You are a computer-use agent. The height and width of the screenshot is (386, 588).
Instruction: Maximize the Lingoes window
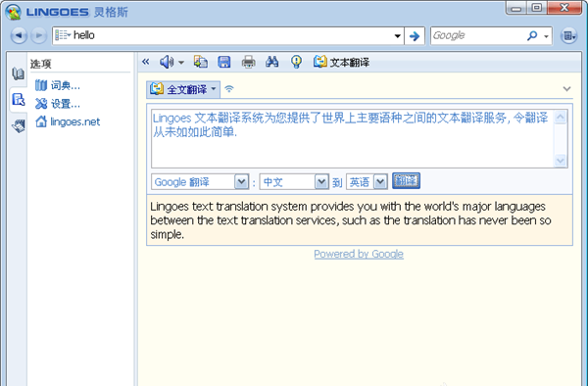[537, 8]
